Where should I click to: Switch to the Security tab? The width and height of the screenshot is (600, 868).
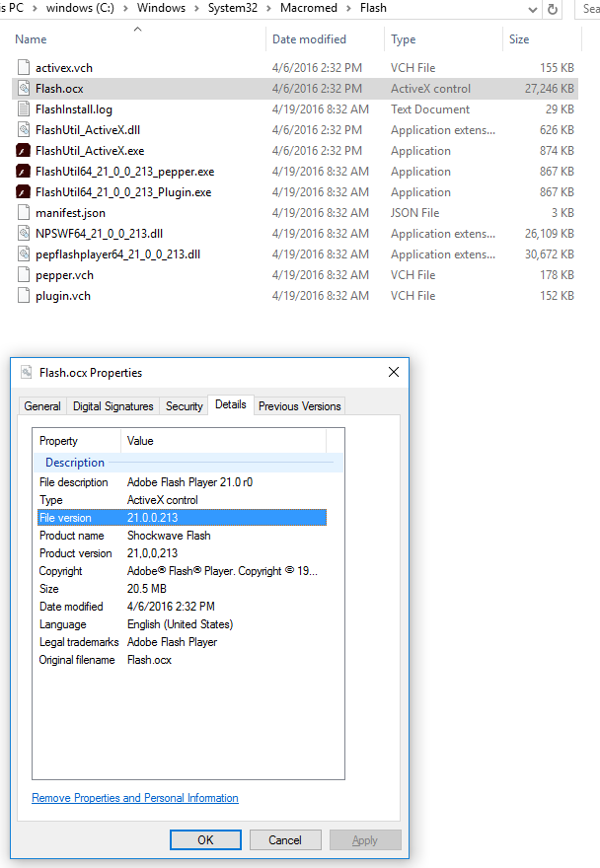(184, 405)
